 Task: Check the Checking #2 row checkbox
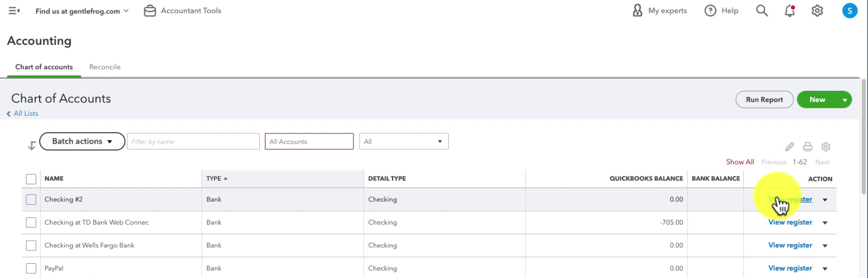tap(31, 200)
